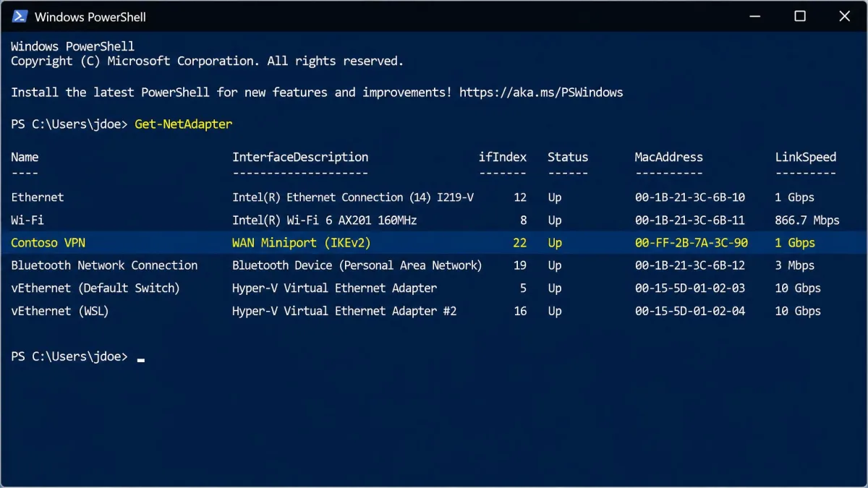The width and height of the screenshot is (868, 488).
Task: Click the Get-NetAdapter command text
Action: click(x=184, y=124)
